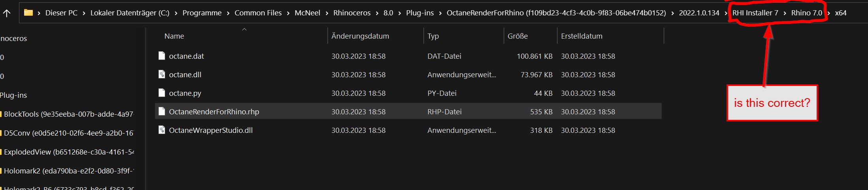Select the D5Conv folder in tree
The width and height of the screenshot is (868, 190).
68,133
